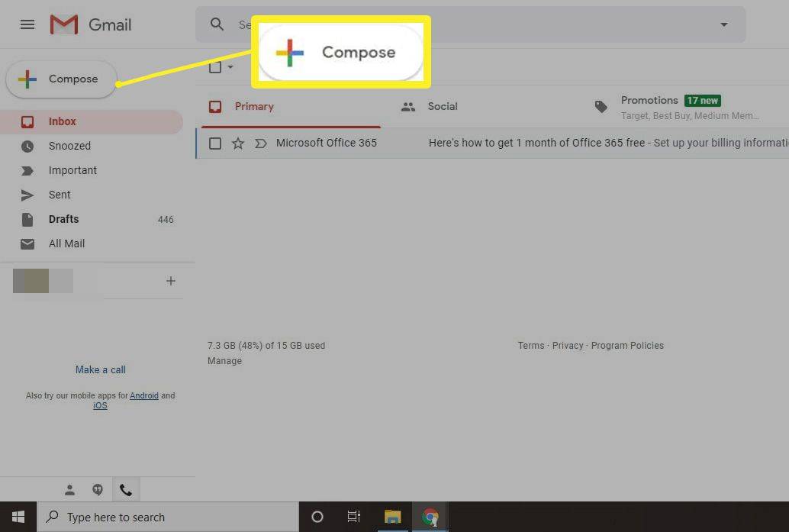The image size is (789, 532).
Task: Open the iOS mobile app link
Action: pyautogui.click(x=100, y=405)
